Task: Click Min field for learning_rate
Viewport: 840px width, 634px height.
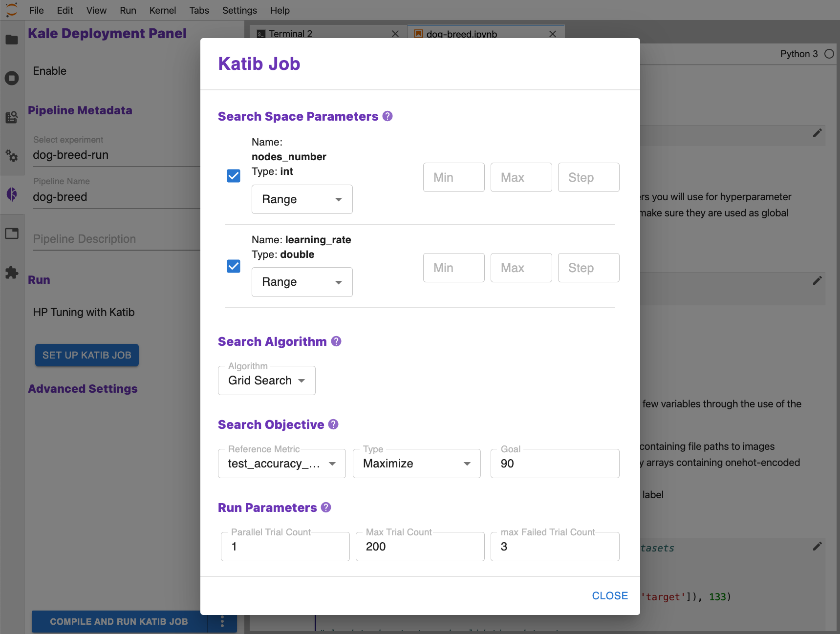Action: (454, 268)
